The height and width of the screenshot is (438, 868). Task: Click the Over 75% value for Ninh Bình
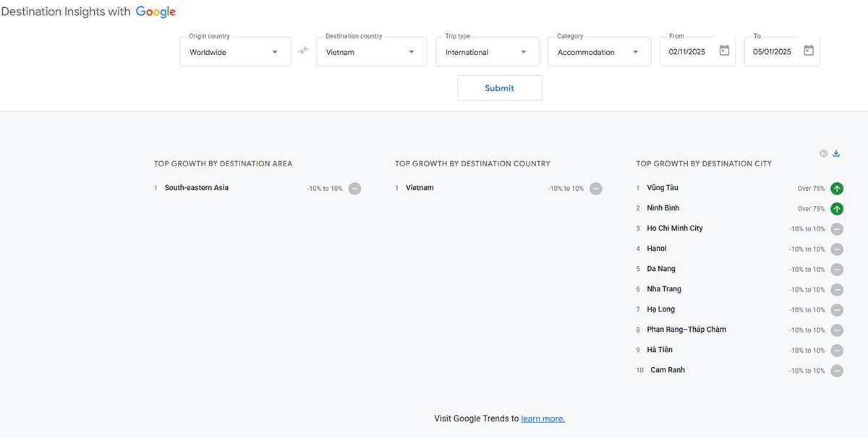point(811,209)
